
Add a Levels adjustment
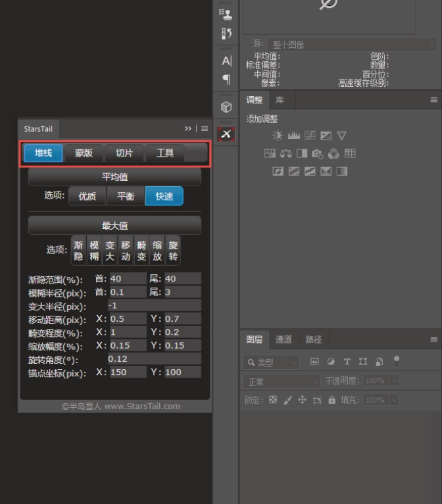(x=293, y=136)
